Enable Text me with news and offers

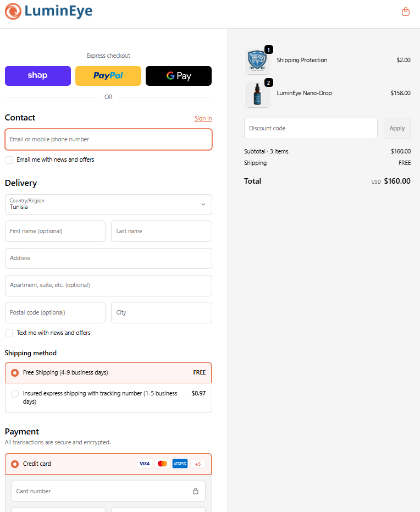pyautogui.click(x=9, y=333)
